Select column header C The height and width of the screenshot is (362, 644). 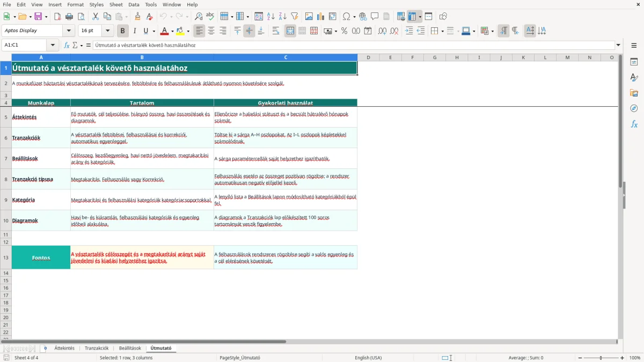click(286, 57)
